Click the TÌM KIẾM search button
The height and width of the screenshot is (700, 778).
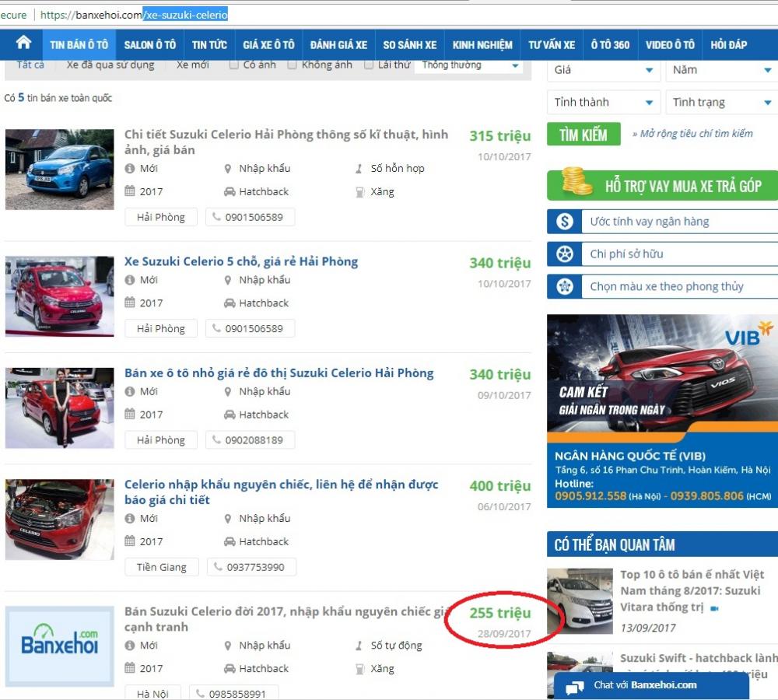point(583,134)
